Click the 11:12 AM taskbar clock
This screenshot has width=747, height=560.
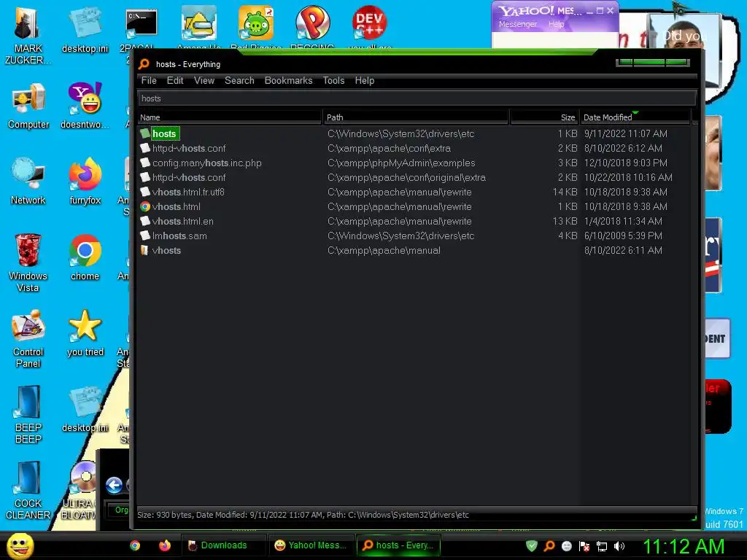683,546
